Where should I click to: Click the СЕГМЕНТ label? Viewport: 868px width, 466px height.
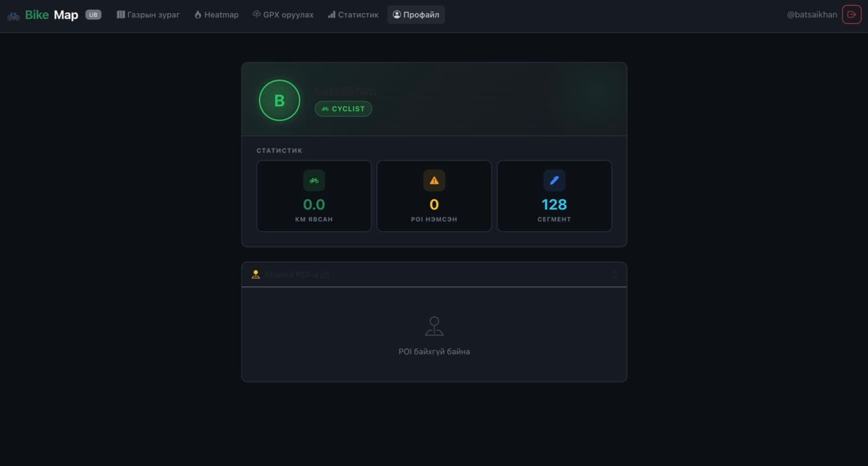(554, 219)
